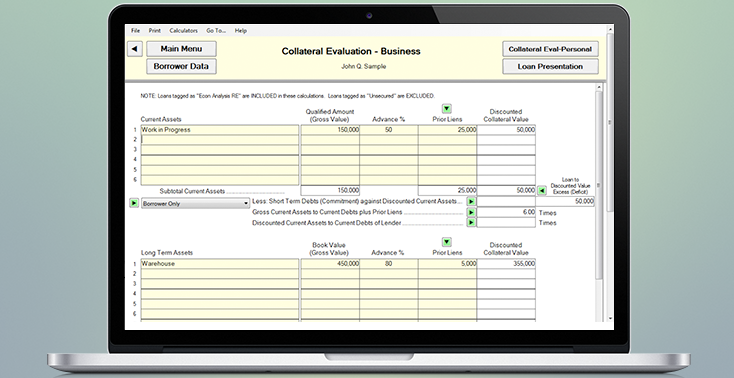734x378 pixels.
Task: Click green left arrow beside Loan to Discounted Value
Action: (x=542, y=191)
